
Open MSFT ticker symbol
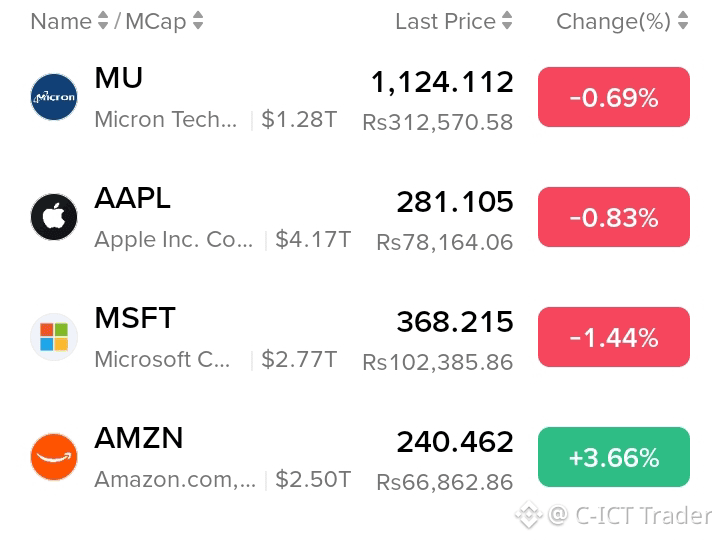tap(135, 318)
